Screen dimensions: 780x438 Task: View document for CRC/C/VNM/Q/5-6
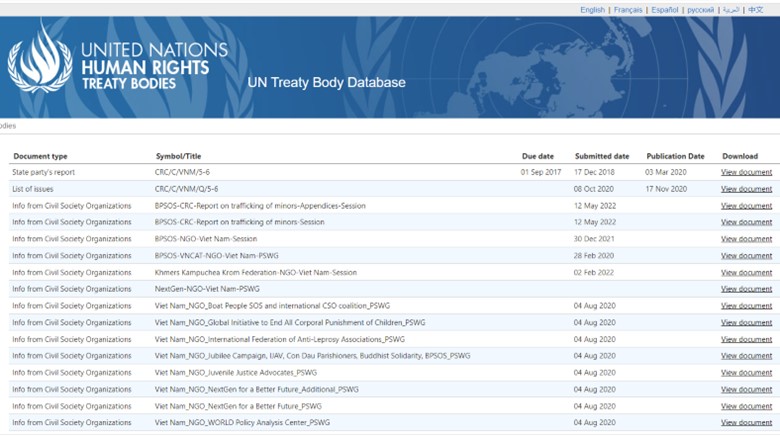coord(747,189)
